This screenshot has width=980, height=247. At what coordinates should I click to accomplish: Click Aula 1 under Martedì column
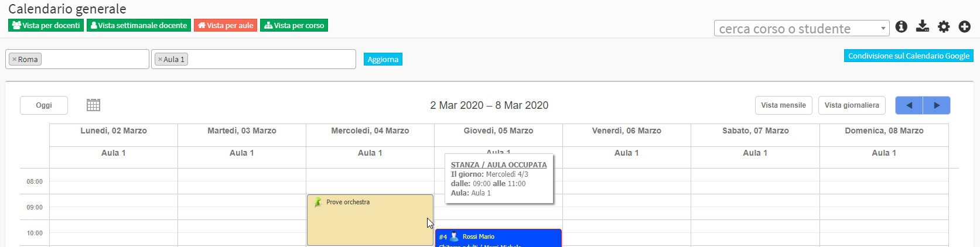(x=242, y=153)
